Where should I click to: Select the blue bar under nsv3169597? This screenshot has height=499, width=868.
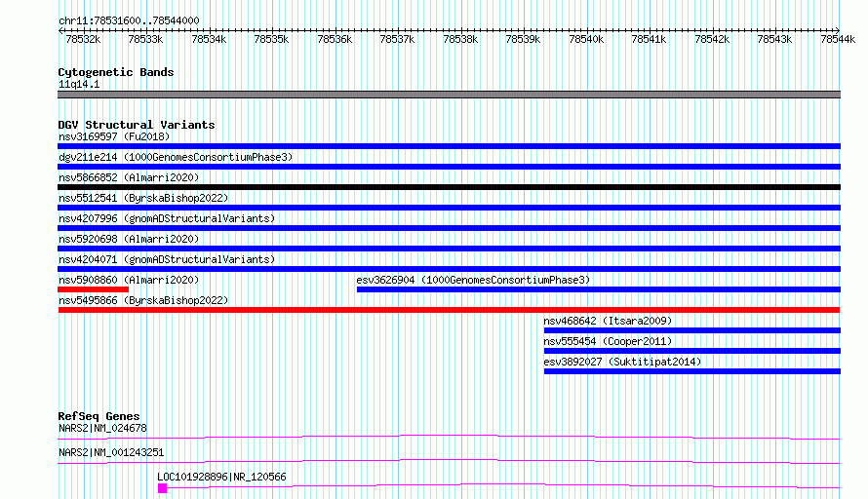coord(449,146)
